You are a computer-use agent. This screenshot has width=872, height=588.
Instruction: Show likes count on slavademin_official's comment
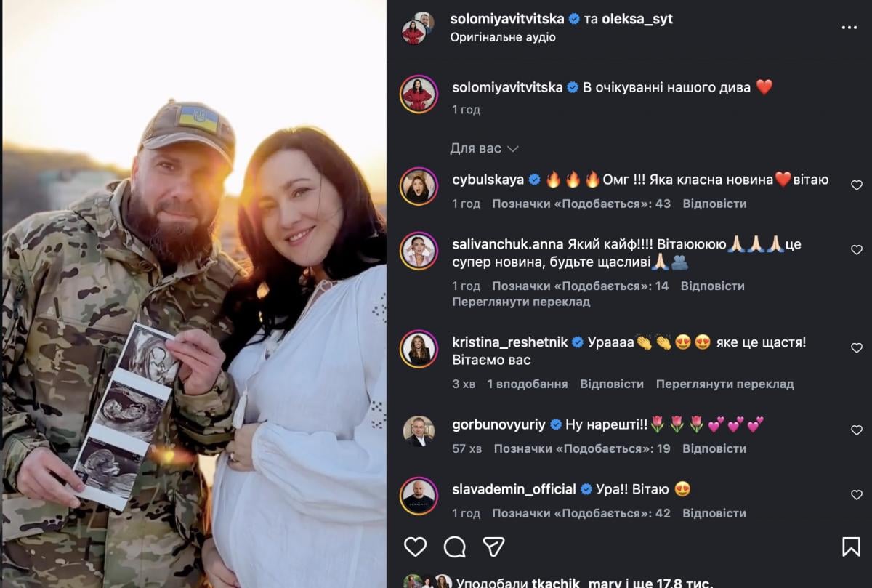pos(581,513)
